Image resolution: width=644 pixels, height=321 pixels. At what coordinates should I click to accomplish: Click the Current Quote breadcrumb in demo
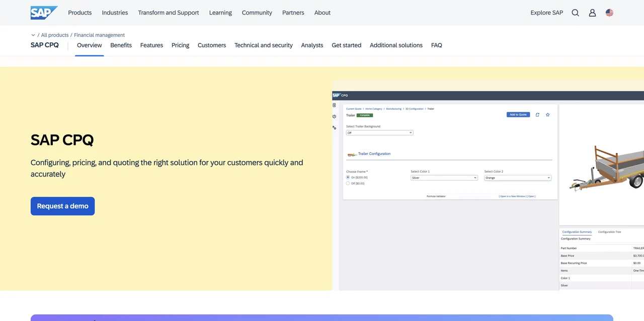tap(354, 109)
